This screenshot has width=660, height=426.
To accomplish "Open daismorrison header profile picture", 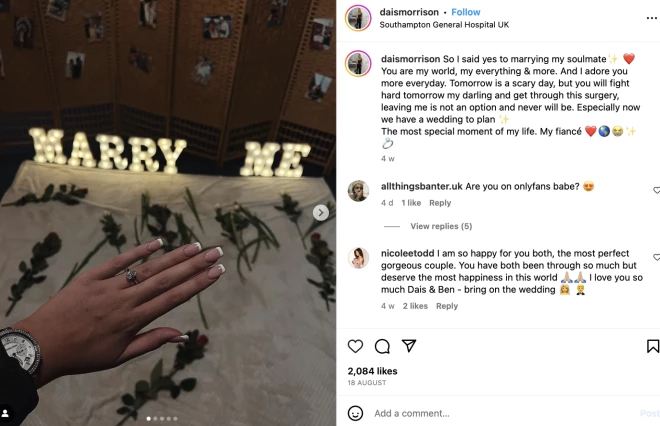I will 358,18.
